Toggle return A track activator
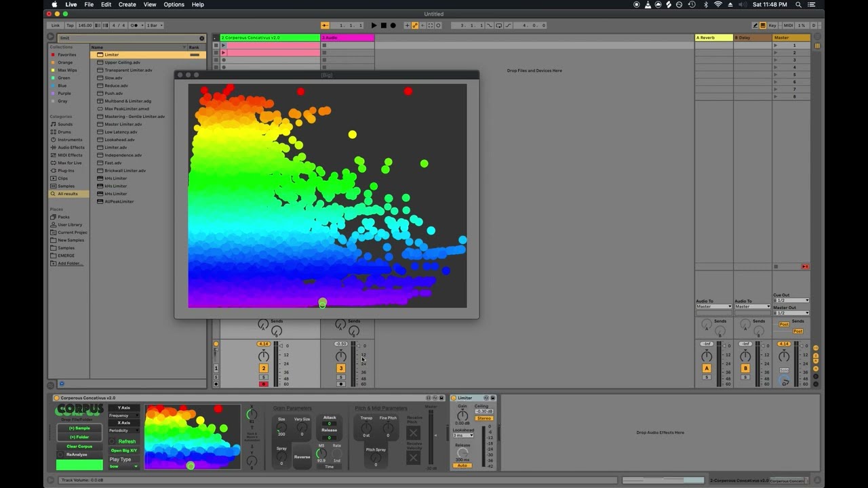 [x=707, y=369]
